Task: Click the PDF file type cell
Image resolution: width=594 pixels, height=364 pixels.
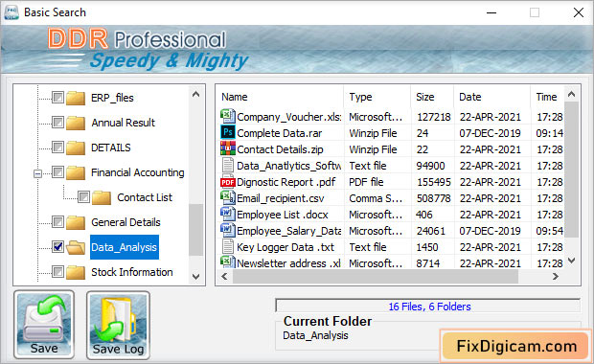Action: [x=366, y=182]
